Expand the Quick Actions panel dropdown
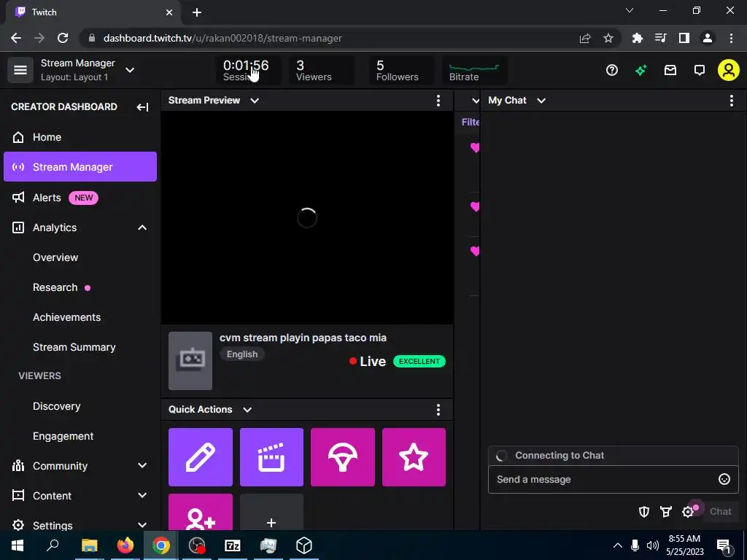Viewport: 747px width, 560px height. coord(247,410)
